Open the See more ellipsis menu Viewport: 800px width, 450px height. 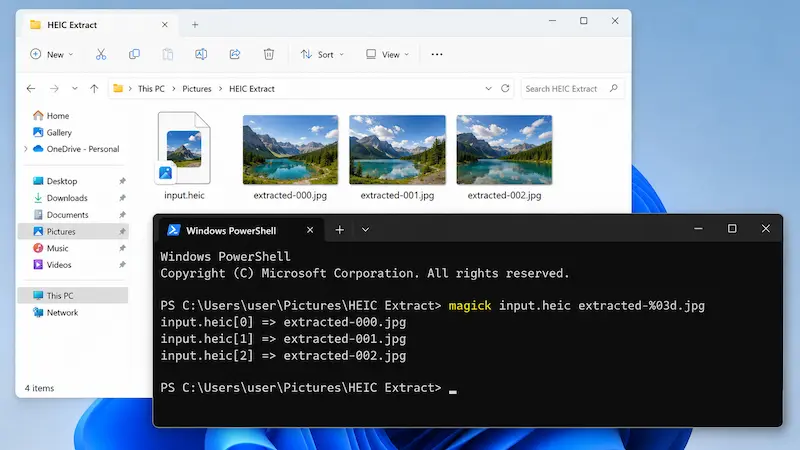[x=437, y=54]
